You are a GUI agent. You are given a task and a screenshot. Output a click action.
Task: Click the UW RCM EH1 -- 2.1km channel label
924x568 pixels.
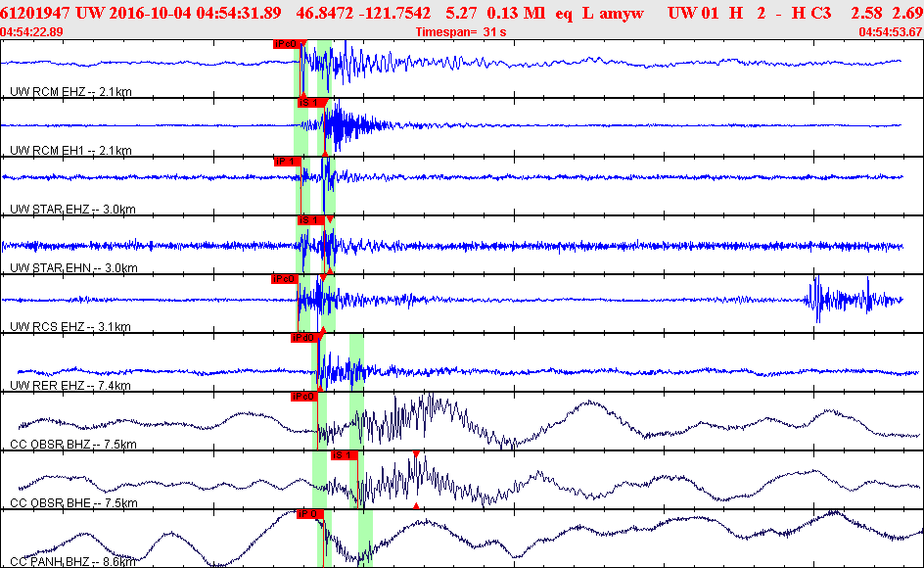[70, 151]
